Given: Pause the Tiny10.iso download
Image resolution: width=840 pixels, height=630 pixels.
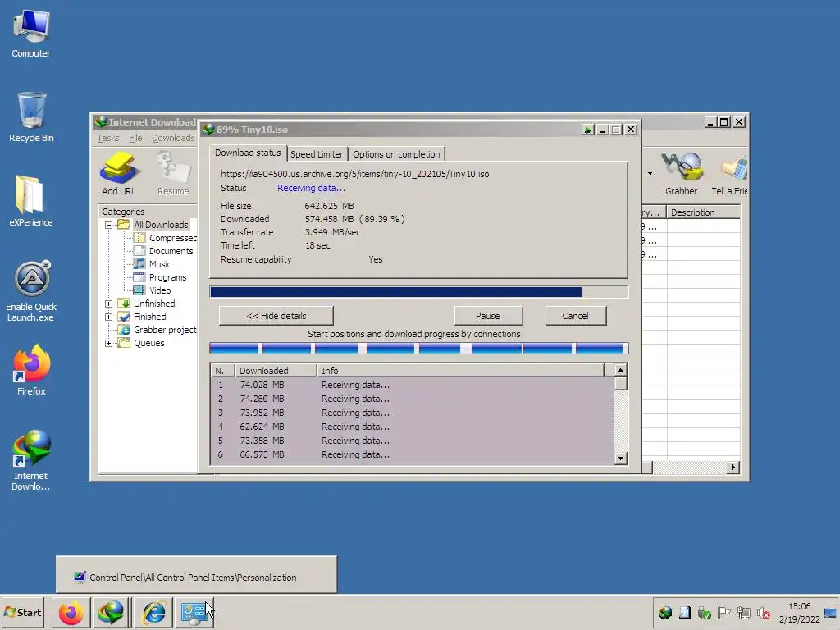Looking at the screenshot, I should click(487, 316).
